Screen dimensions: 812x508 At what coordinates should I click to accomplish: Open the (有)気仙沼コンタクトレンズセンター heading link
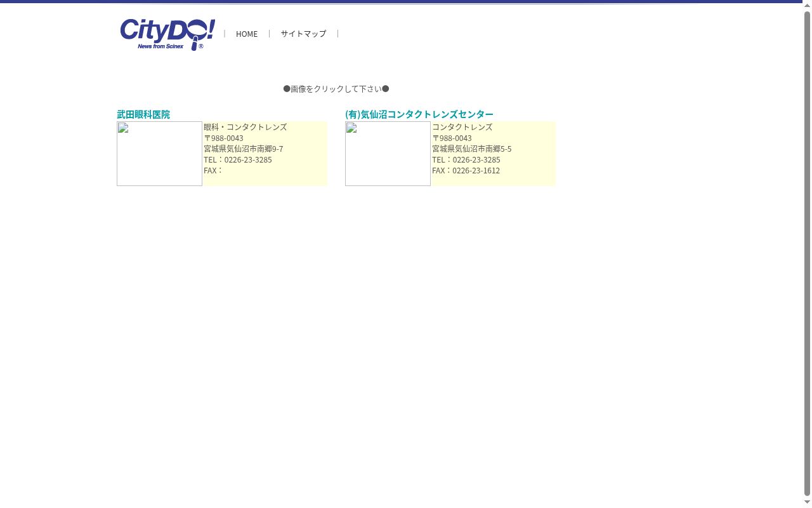[419, 114]
